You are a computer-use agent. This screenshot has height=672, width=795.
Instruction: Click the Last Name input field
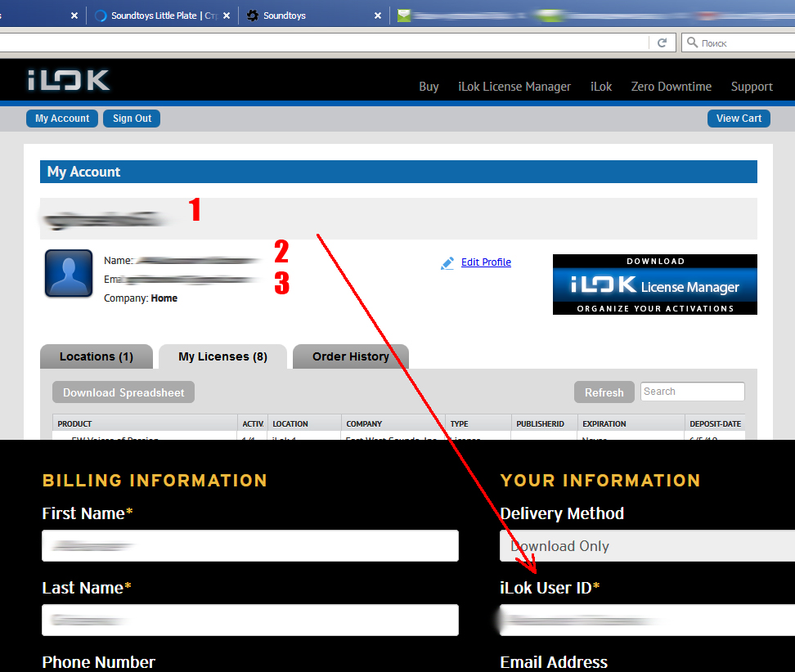(250, 620)
